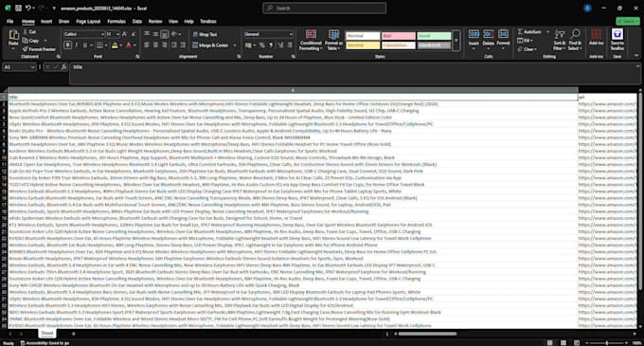Open the Add-ins button
This screenshot has height=346, width=644.
pos(596,37)
